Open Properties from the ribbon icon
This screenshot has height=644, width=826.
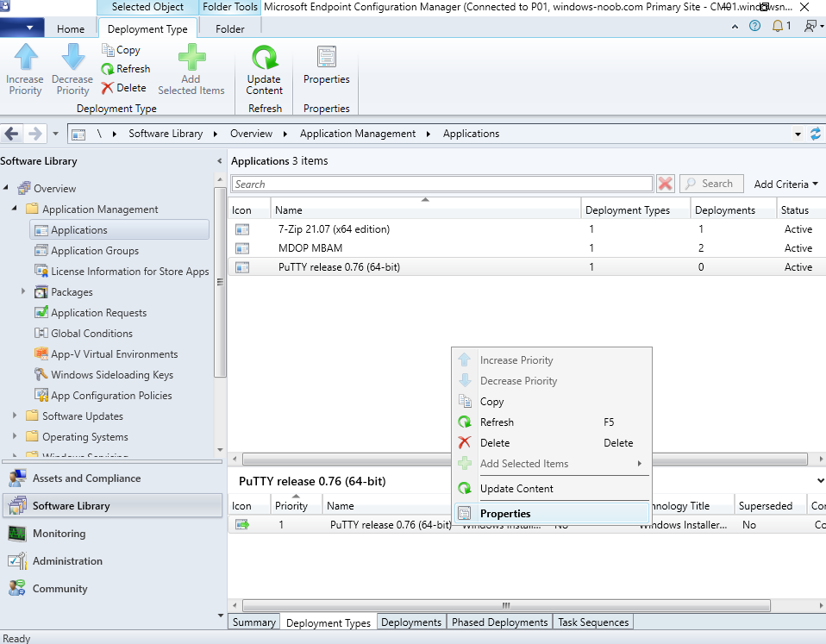pyautogui.click(x=327, y=57)
